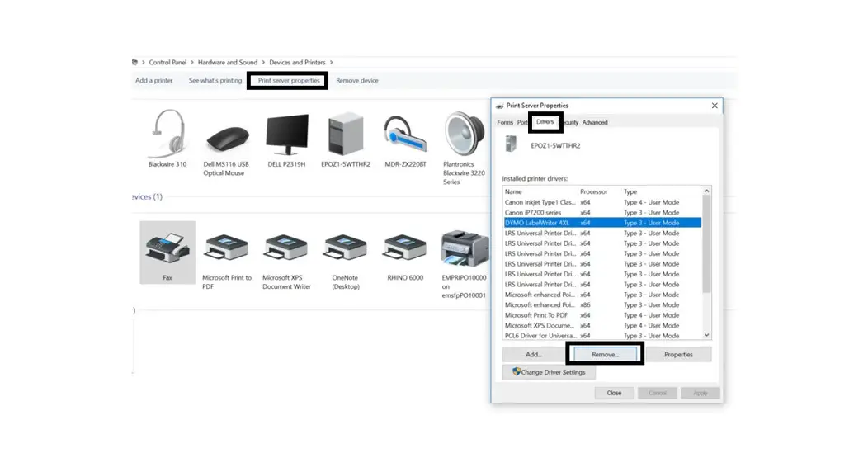Viewport: 868px width, 472px height.
Task: Select Microsoft XPS Docume... driver row
Action: [602, 325]
